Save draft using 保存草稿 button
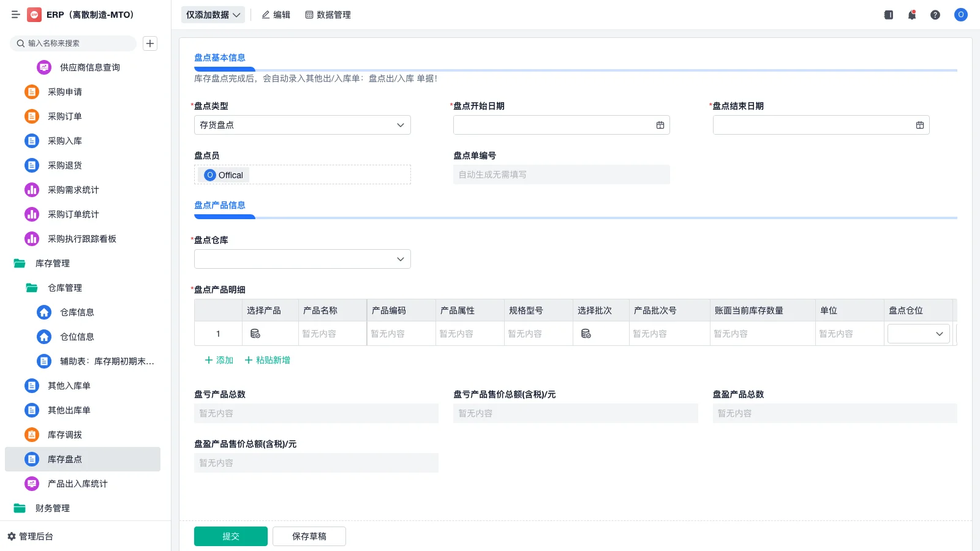 (x=309, y=536)
